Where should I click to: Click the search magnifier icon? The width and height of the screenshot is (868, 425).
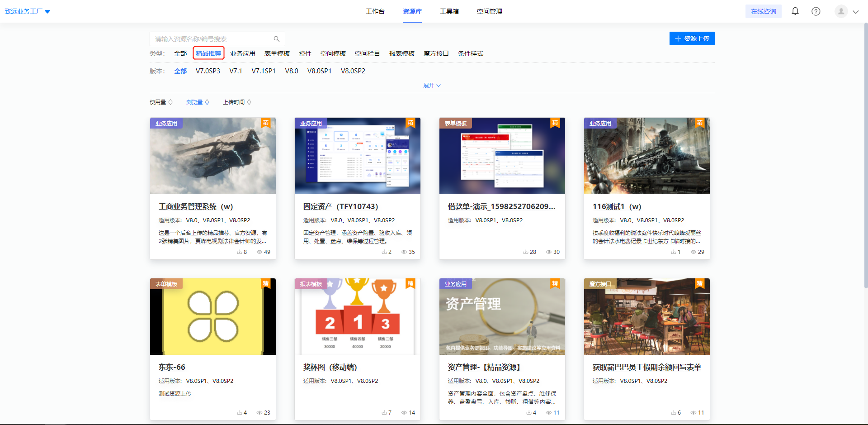coord(277,39)
